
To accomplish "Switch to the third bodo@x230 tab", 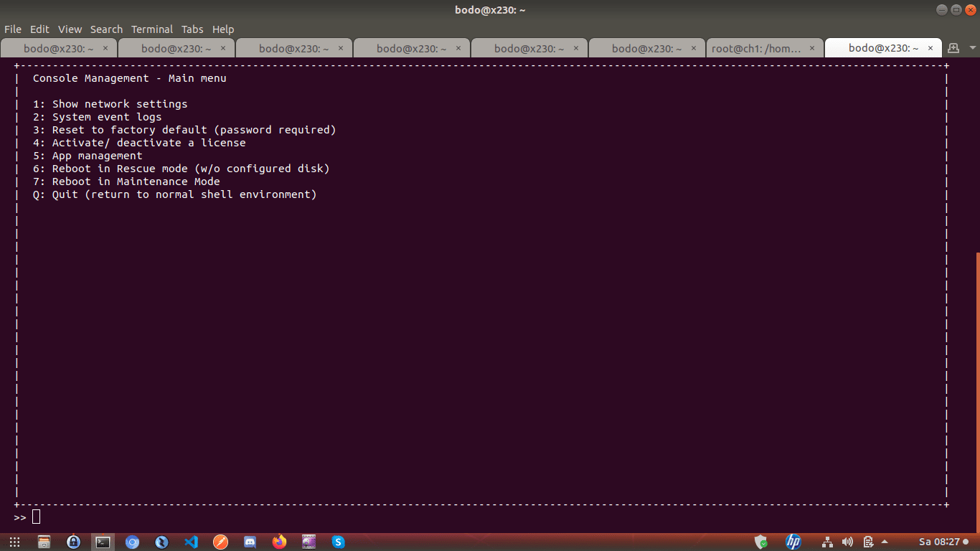I will tap(294, 48).
